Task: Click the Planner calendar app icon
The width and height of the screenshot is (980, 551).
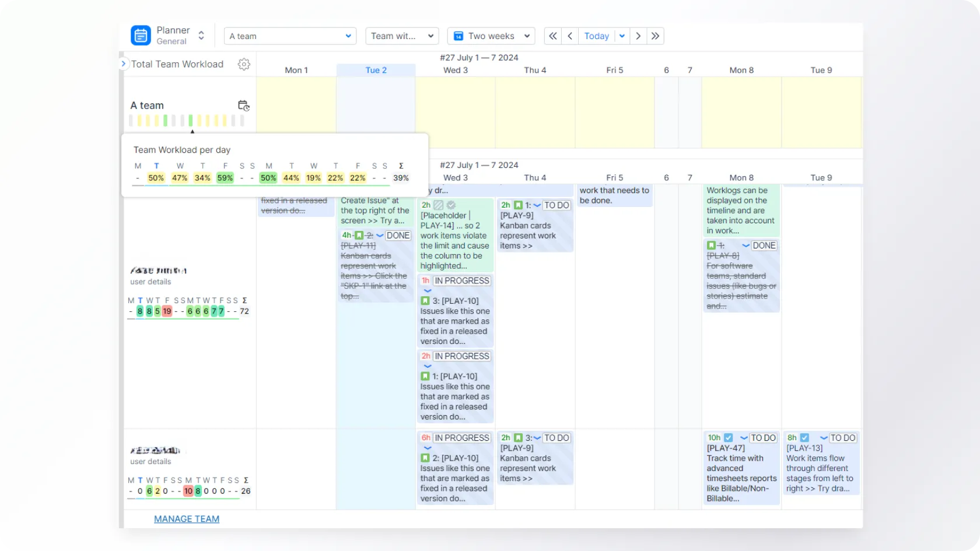Action: point(141,36)
